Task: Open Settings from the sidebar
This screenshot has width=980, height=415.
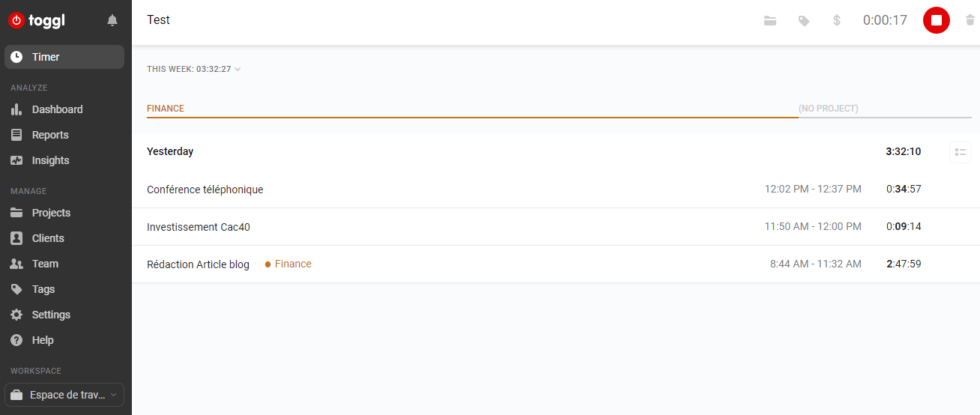Action: pyautogui.click(x=51, y=315)
